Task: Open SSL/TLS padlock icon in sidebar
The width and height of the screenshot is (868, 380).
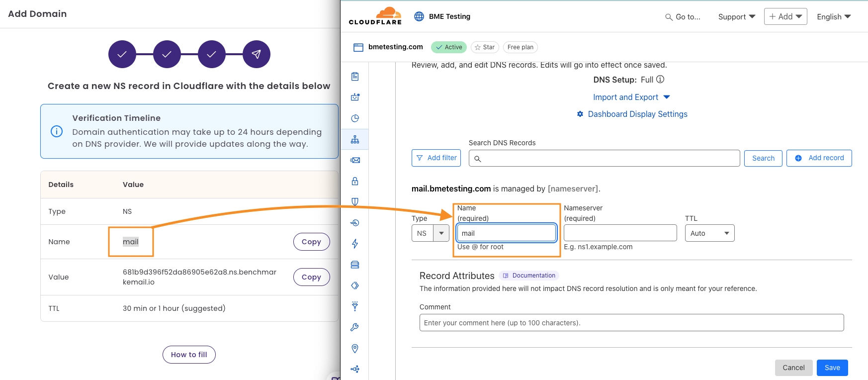Action: coord(355,181)
